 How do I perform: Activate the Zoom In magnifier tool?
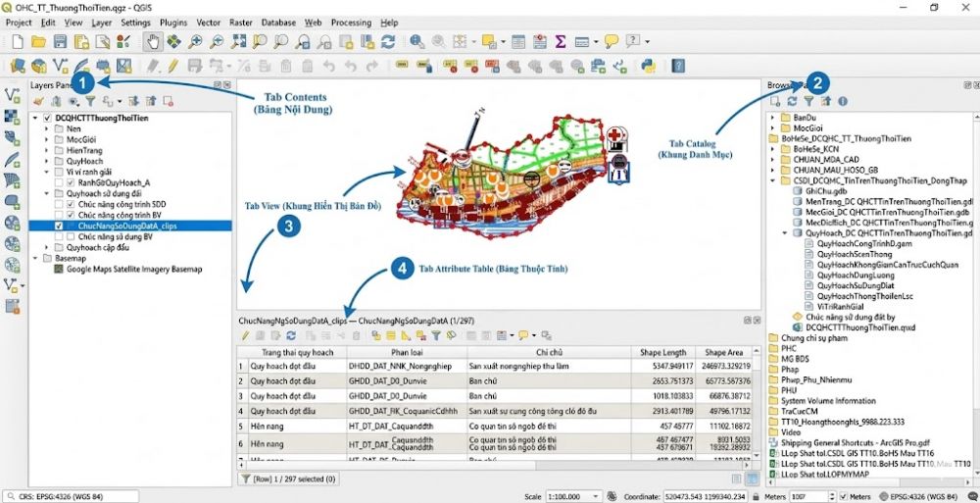point(196,42)
